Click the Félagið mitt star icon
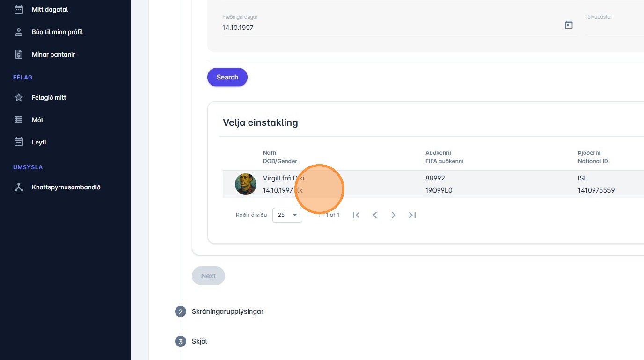The width and height of the screenshot is (644, 360). 19,97
